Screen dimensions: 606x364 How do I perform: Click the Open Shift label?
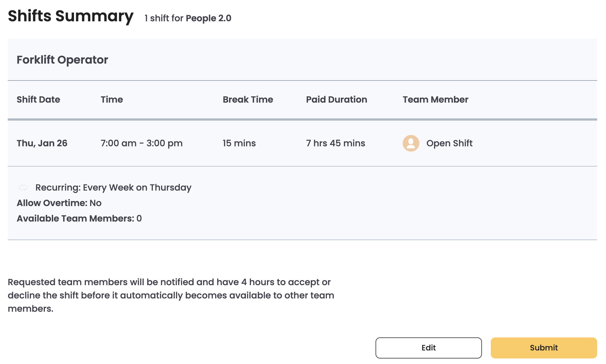[449, 143]
